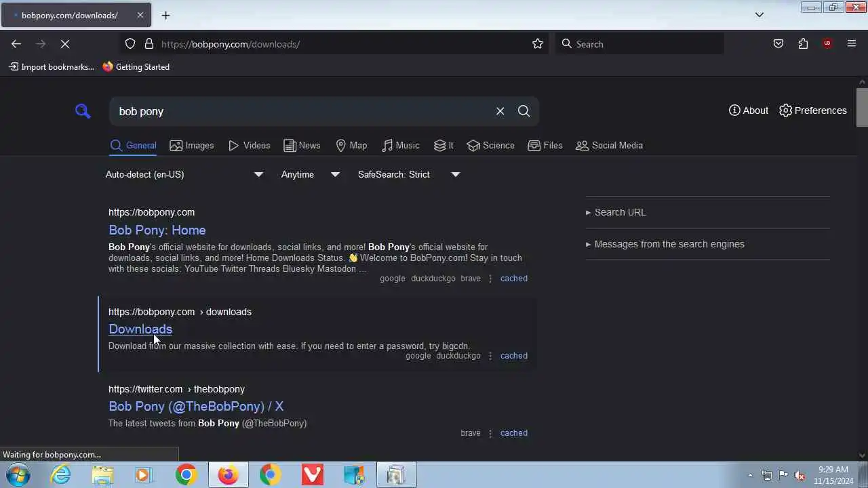Open the About page link
The height and width of the screenshot is (488, 868).
749,110
